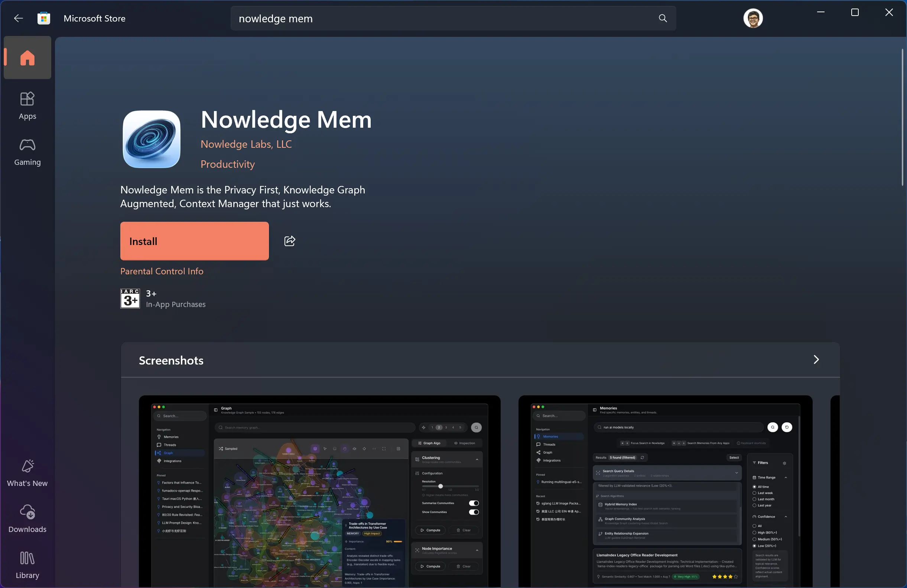Open the IARC 3+ rating badge

pos(130,298)
